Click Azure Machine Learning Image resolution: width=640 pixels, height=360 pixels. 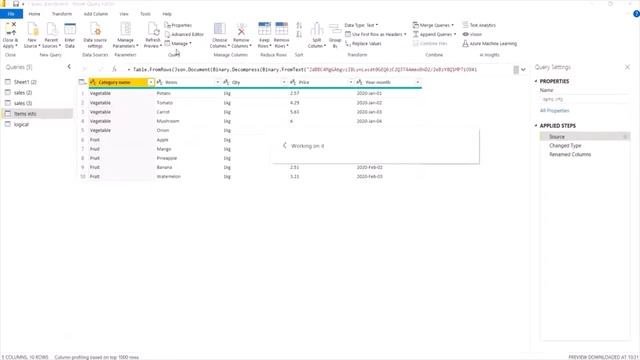[489, 43]
